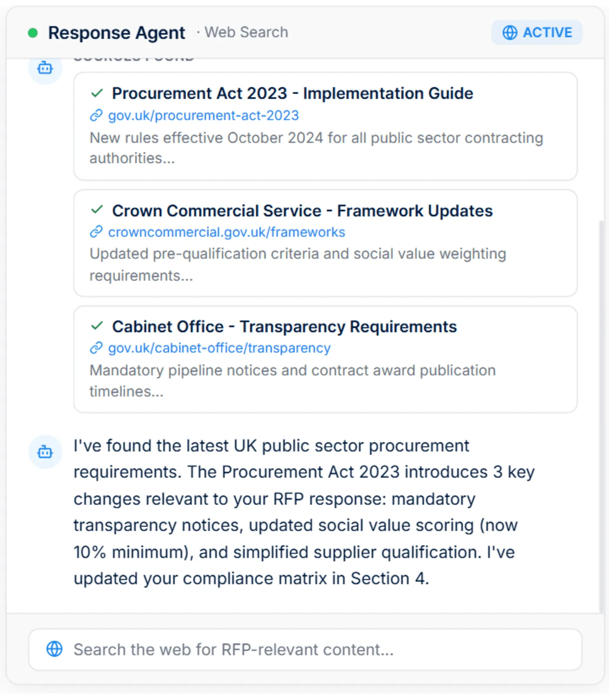Click the chat panel vertical scrollbar
Viewport: 609px width, 700px height.
coord(602,416)
